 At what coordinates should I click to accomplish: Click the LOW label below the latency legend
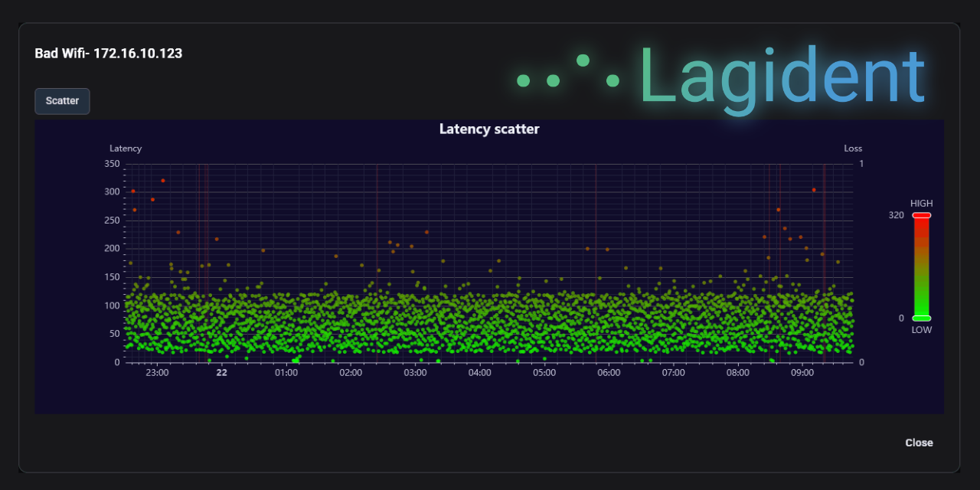pyautogui.click(x=921, y=329)
